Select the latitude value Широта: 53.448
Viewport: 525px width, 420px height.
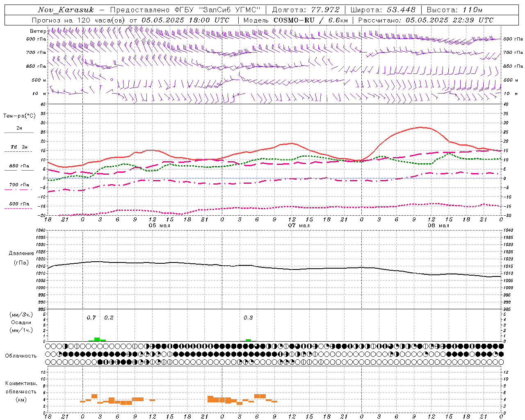click(383, 10)
